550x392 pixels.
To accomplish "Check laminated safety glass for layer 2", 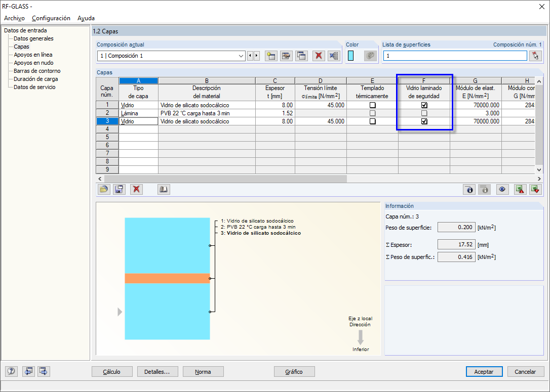I will pyautogui.click(x=424, y=113).
